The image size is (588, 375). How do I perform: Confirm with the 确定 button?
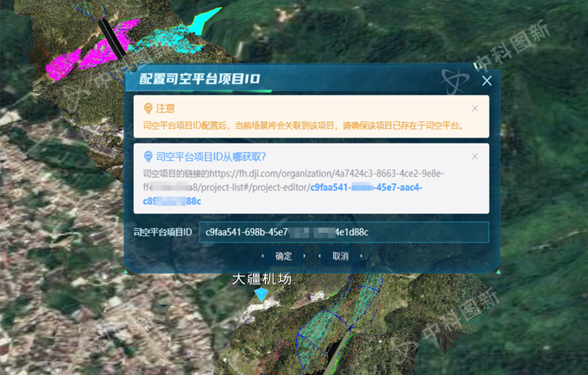click(x=283, y=256)
